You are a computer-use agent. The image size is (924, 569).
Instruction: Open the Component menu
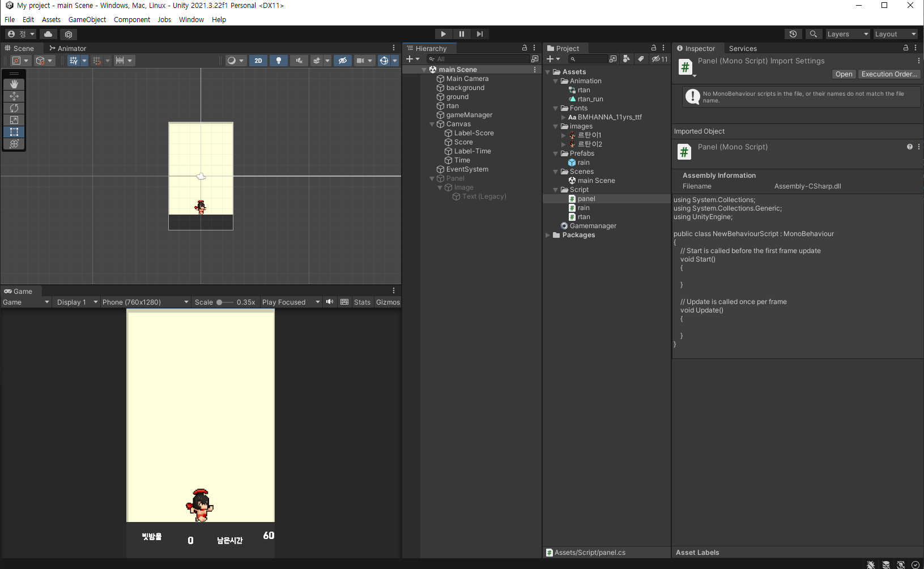tap(132, 19)
